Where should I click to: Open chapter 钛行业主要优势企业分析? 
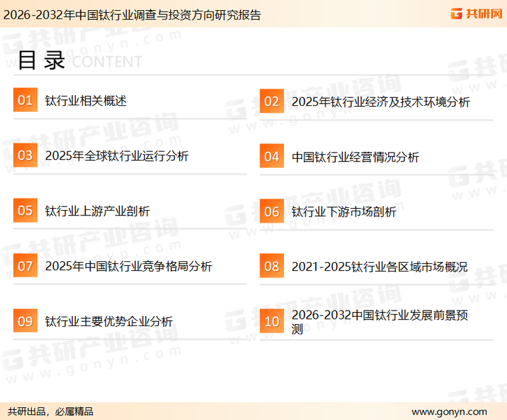point(109,321)
